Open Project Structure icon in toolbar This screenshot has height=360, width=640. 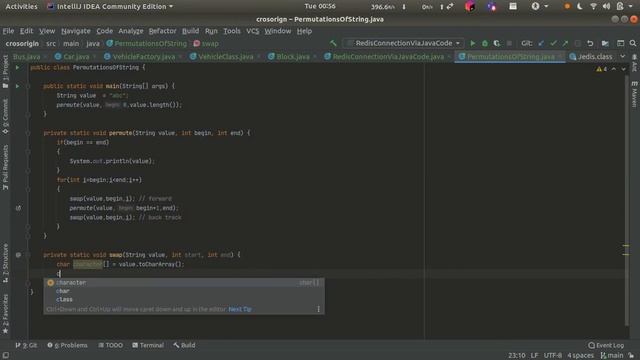pos(605,43)
